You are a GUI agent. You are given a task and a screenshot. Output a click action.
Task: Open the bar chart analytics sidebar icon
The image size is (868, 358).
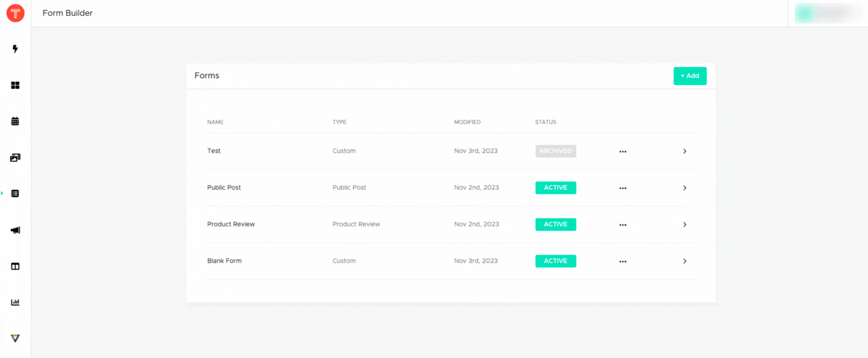[15, 302]
